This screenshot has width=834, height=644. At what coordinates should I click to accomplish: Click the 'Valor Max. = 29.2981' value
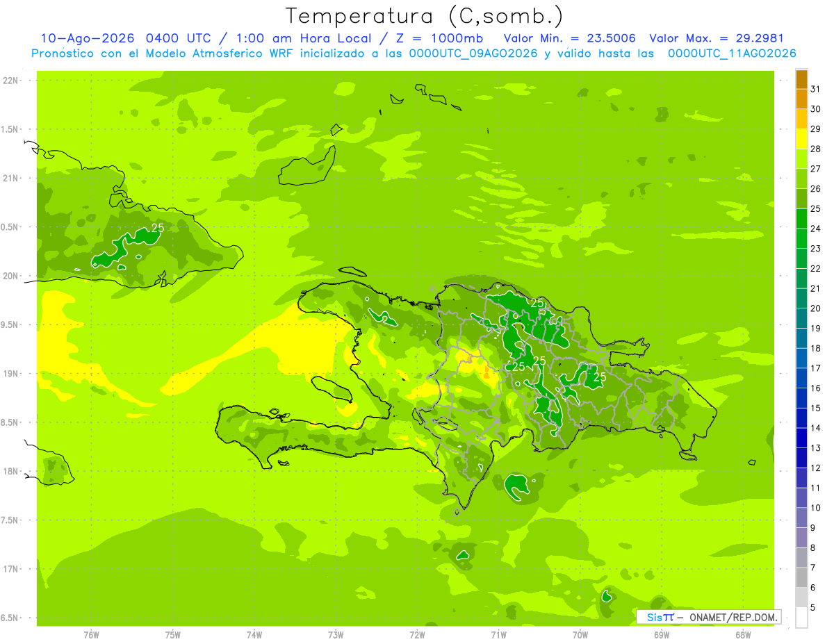click(717, 38)
